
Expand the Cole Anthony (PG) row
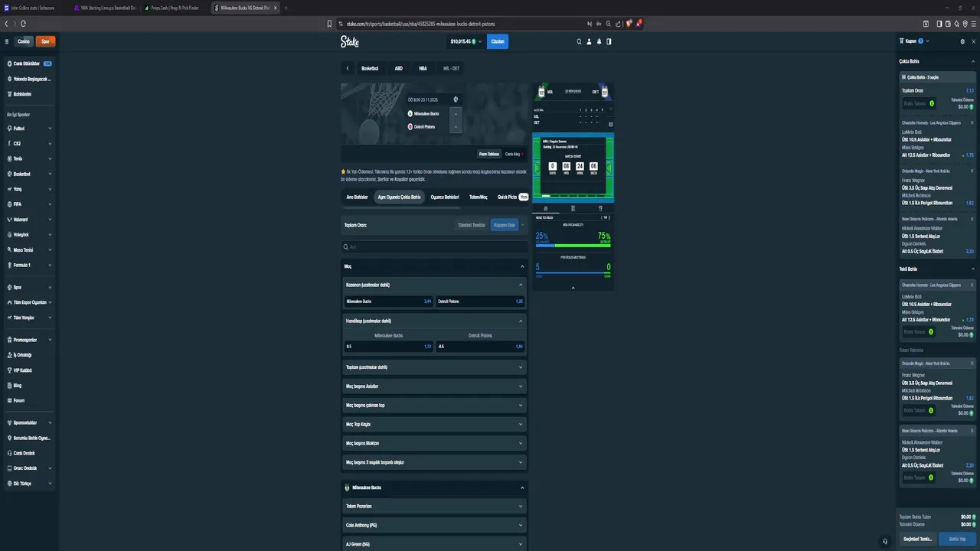click(x=434, y=525)
